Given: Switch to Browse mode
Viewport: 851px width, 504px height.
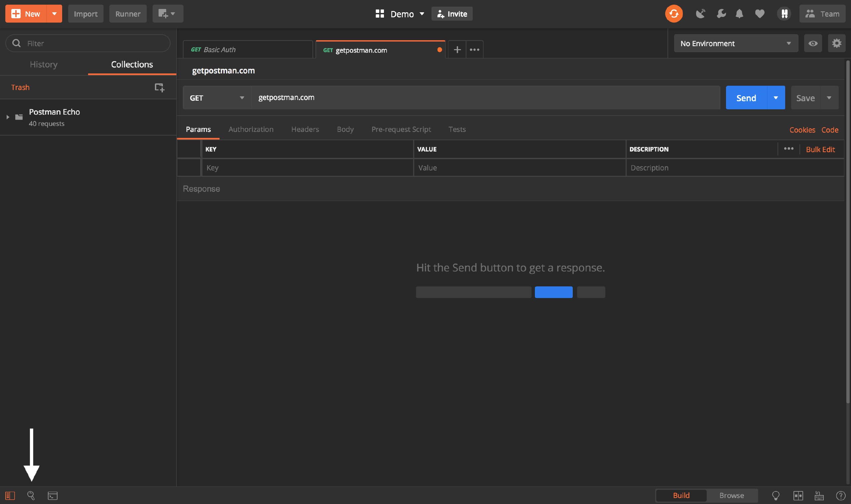Looking at the screenshot, I should 732,495.
